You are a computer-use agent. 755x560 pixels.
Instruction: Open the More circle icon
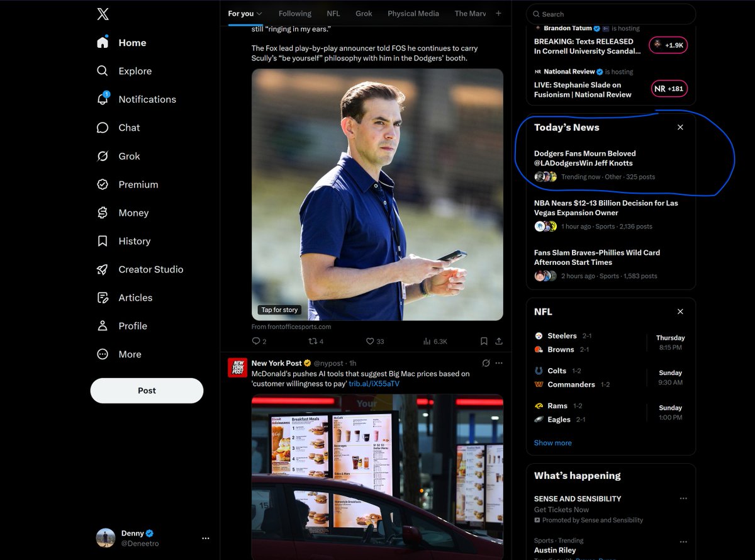coord(103,354)
